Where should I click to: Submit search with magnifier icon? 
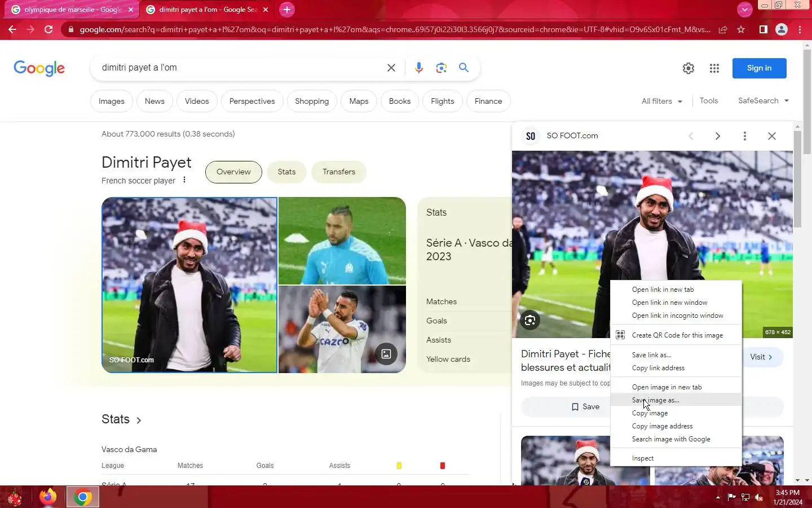[x=464, y=68]
